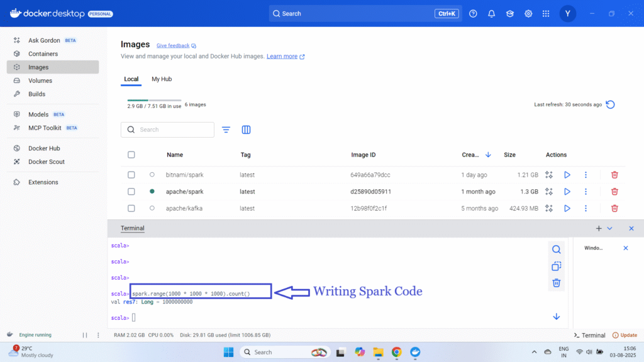This screenshot has width=644, height=362.
Task: Add a new terminal with plus
Action: click(599, 229)
